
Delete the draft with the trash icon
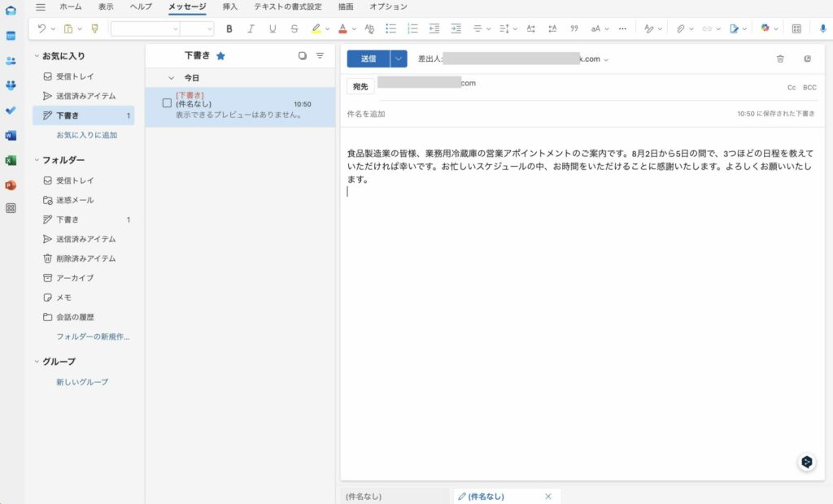coord(780,59)
